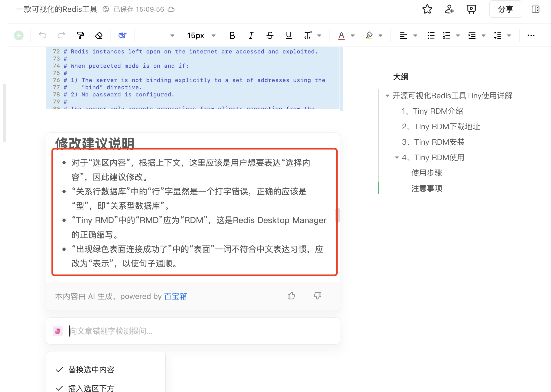
Task: Toggle italic formatting
Action: tap(251, 35)
